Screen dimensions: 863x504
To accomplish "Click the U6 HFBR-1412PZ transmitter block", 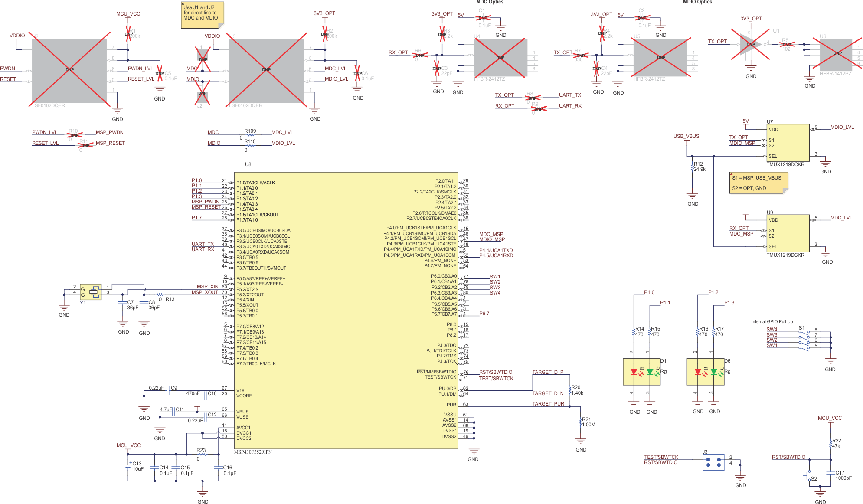I will [837, 53].
